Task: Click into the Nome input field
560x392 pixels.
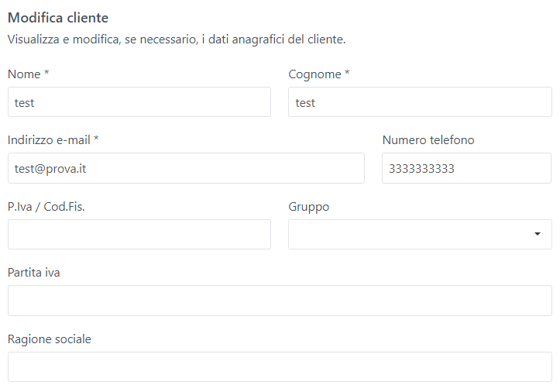Action: click(139, 102)
